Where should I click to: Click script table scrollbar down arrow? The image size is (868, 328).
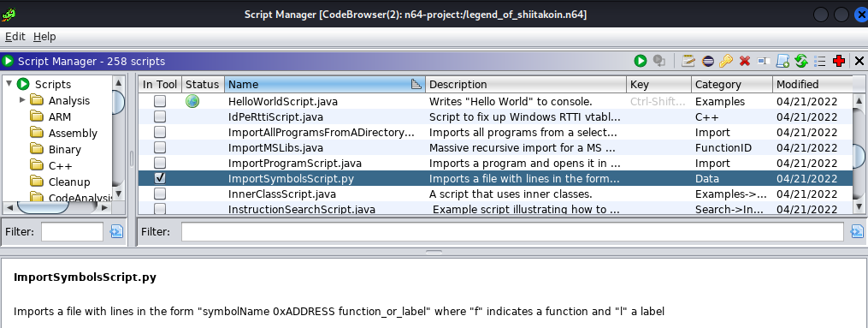[859, 206]
